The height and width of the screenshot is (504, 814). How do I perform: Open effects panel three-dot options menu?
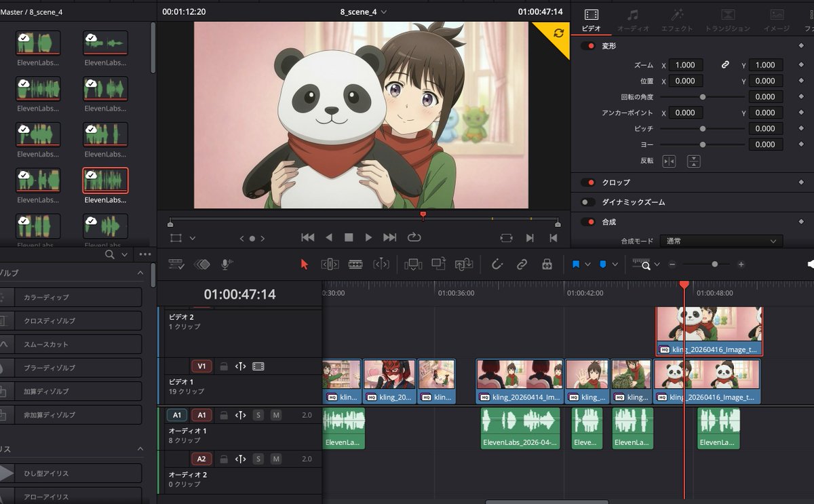pyautogui.click(x=144, y=254)
